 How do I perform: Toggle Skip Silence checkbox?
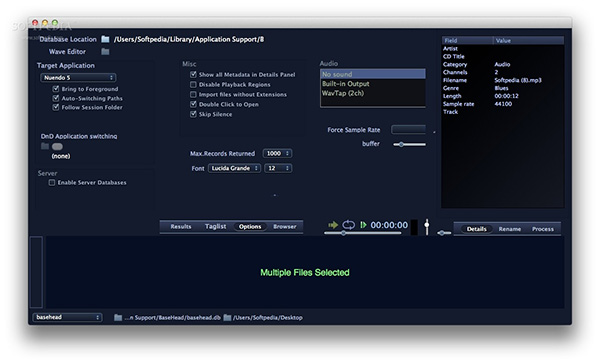[193, 114]
